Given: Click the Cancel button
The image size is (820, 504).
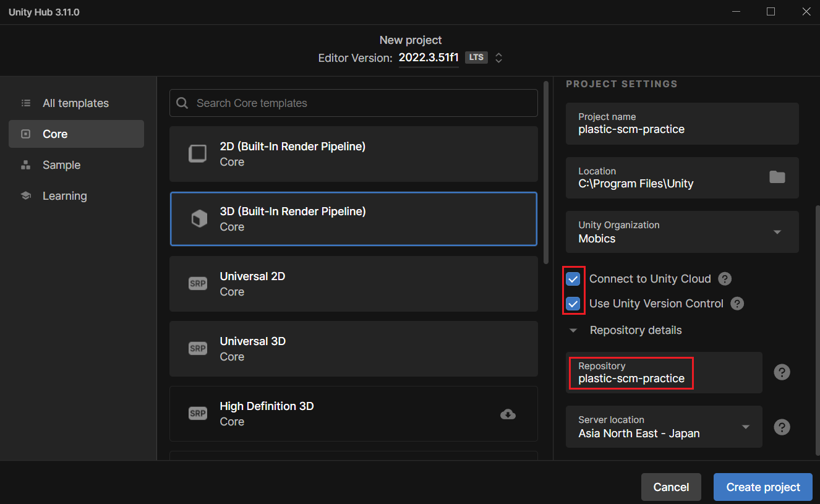Looking at the screenshot, I should point(671,487).
